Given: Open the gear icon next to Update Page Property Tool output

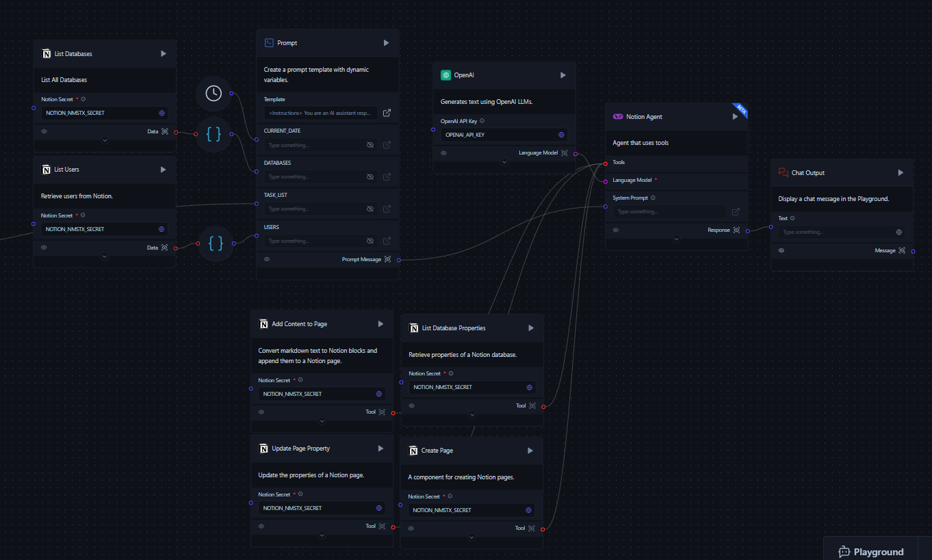Looking at the screenshot, I should pos(381,526).
